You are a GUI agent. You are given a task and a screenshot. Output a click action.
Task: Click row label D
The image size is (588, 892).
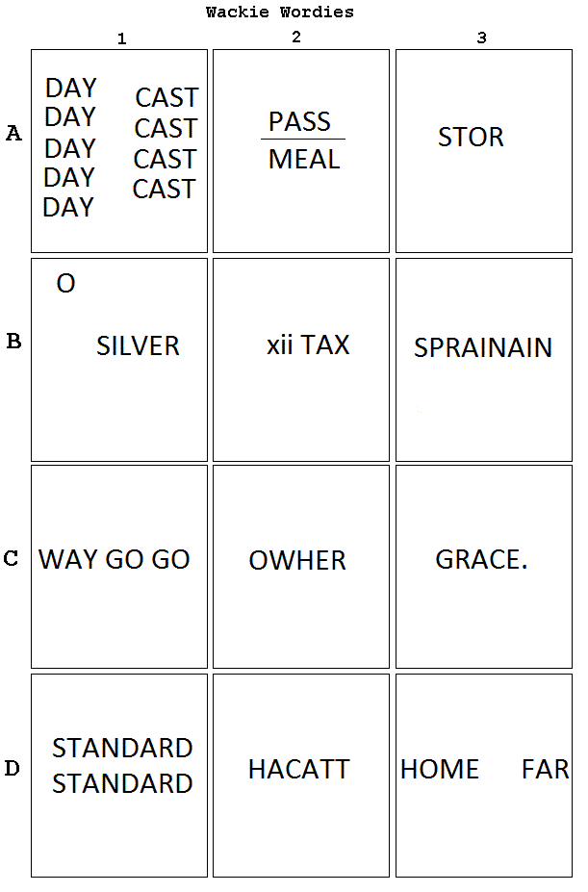[x=12, y=769]
